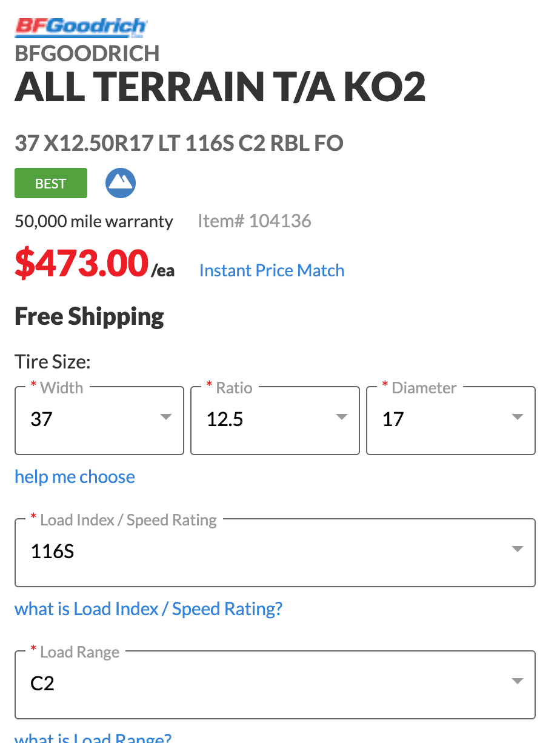Expand the Load Index / Speed Rating dropdown
Viewport: 560px width, 743px height.
click(x=275, y=551)
